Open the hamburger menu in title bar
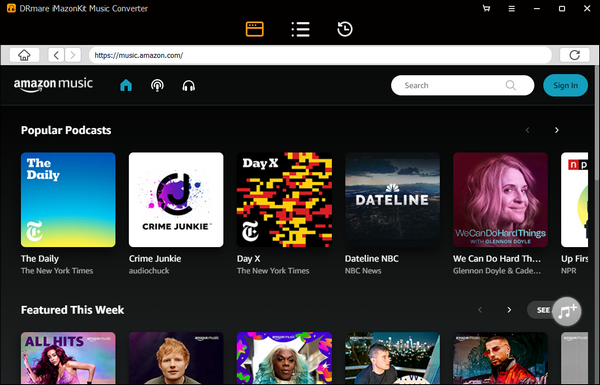600x385 pixels. (x=512, y=8)
